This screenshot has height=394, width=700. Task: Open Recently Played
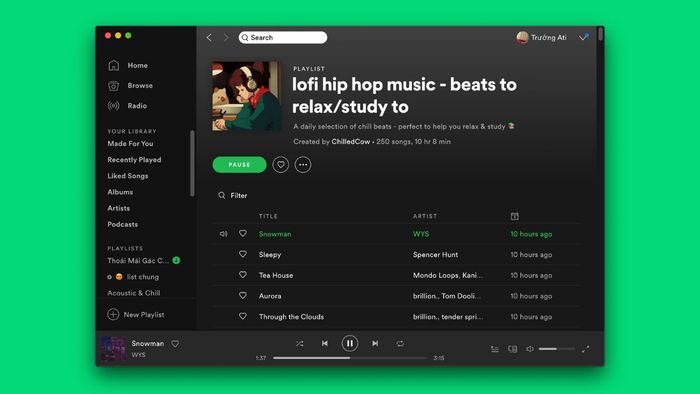click(x=134, y=160)
